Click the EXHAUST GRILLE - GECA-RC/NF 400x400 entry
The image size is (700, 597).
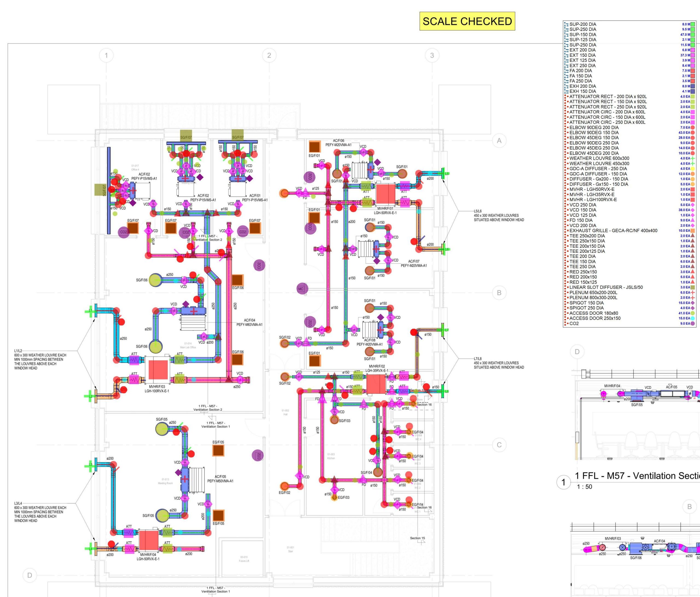click(613, 231)
